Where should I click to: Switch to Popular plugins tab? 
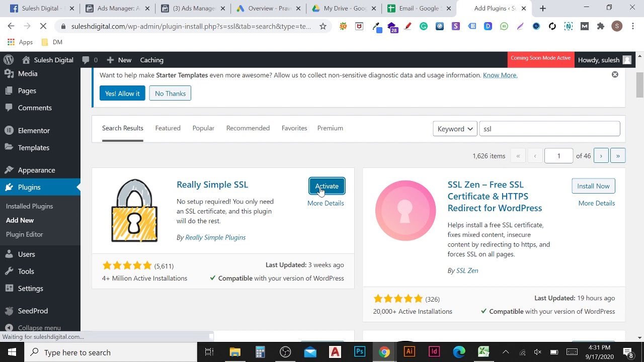[x=203, y=128]
